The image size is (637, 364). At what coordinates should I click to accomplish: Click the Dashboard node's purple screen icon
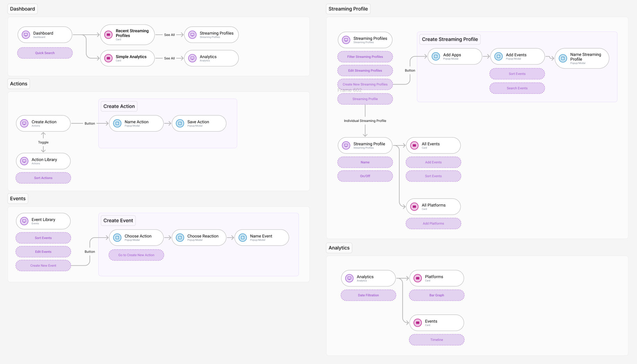(26, 35)
